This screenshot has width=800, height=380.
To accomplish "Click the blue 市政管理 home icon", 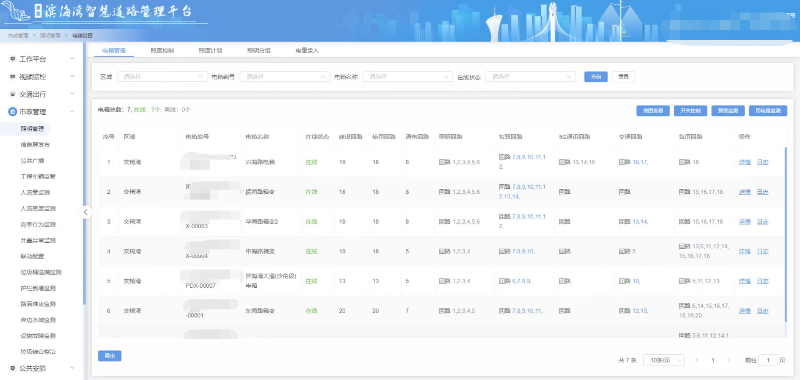I will click(x=13, y=112).
